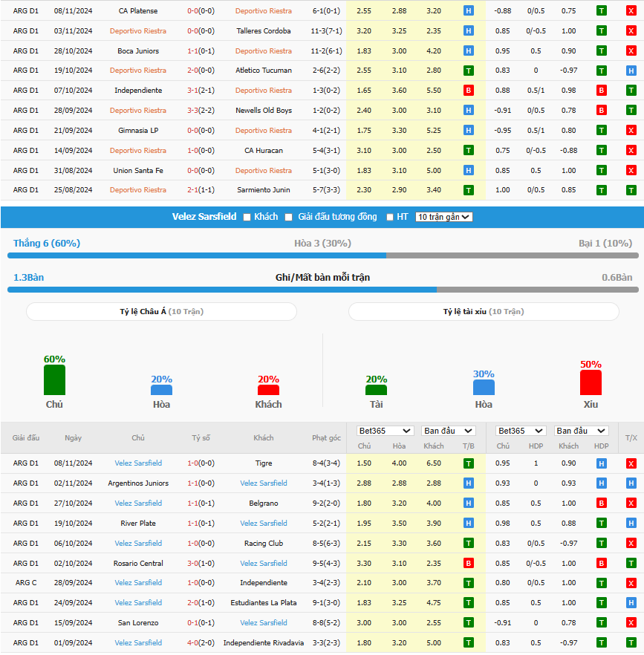Tick the HT checkbox

tap(390, 217)
